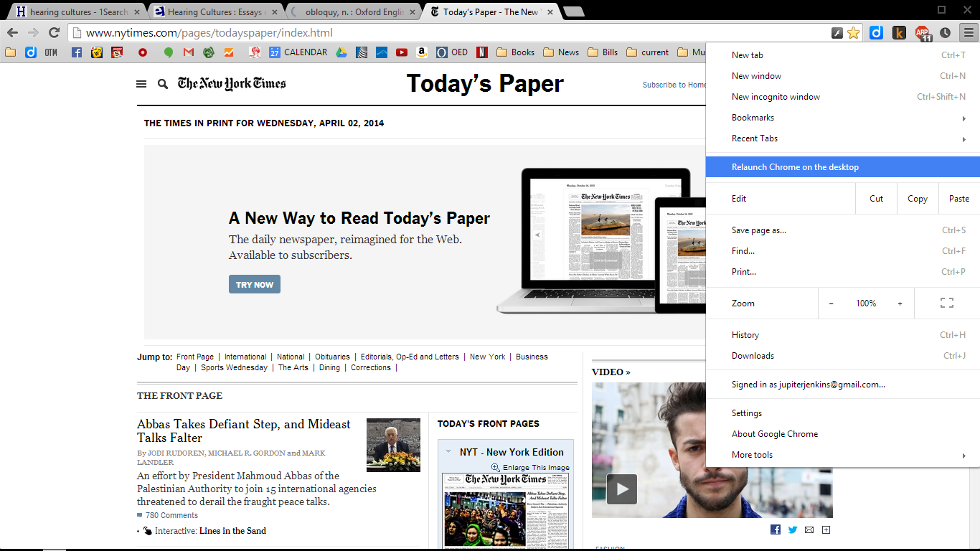Screen dimensions: 980x551
Task: Open History from the Chrome menu
Action: coord(843,335)
